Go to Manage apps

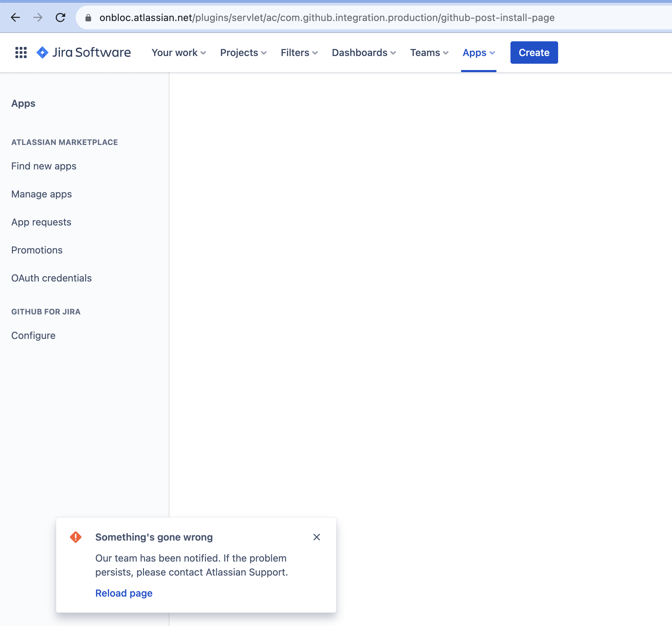(x=42, y=194)
